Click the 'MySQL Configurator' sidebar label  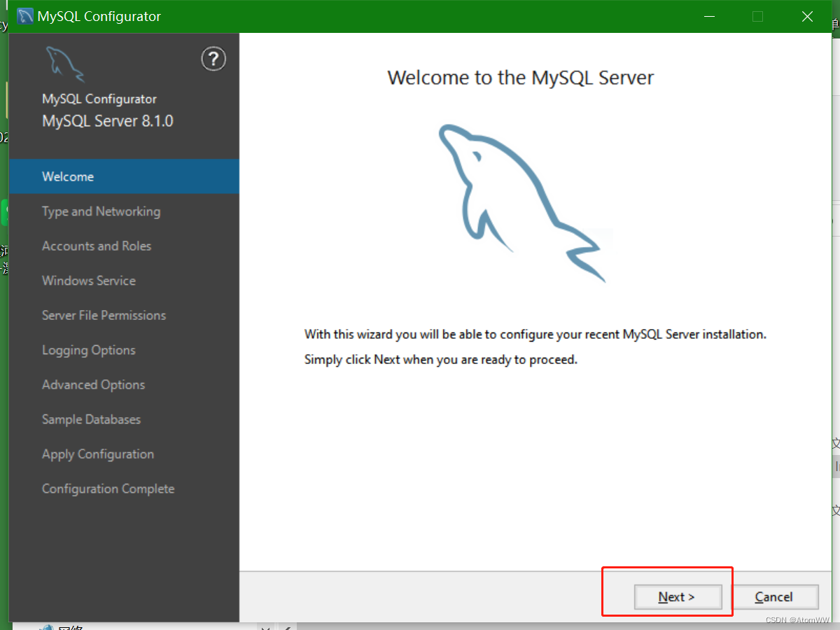pyautogui.click(x=99, y=99)
